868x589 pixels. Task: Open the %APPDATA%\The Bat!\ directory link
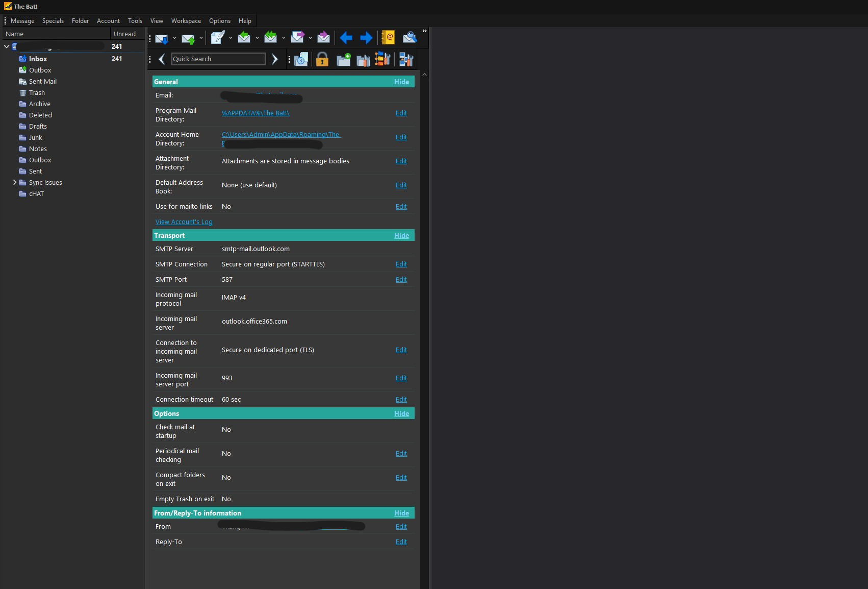256,113
